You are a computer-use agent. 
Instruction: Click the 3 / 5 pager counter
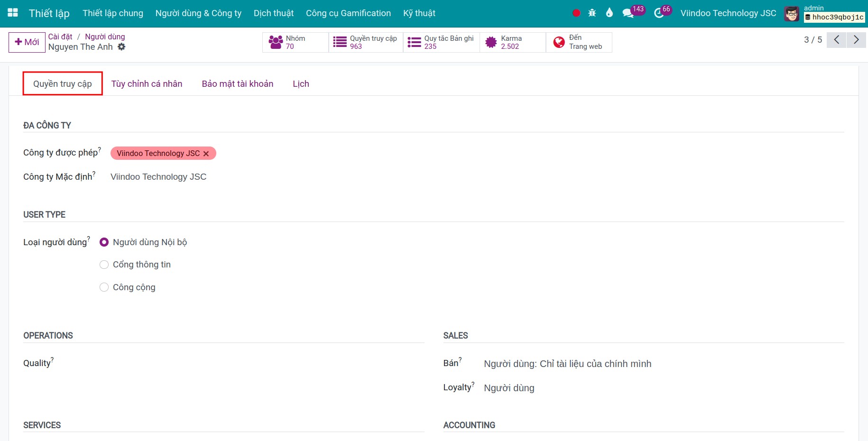tap(813, 40)
